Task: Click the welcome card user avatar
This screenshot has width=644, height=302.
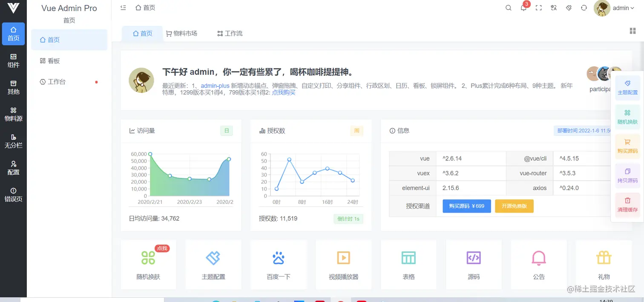Action: [x=141, y=80]
